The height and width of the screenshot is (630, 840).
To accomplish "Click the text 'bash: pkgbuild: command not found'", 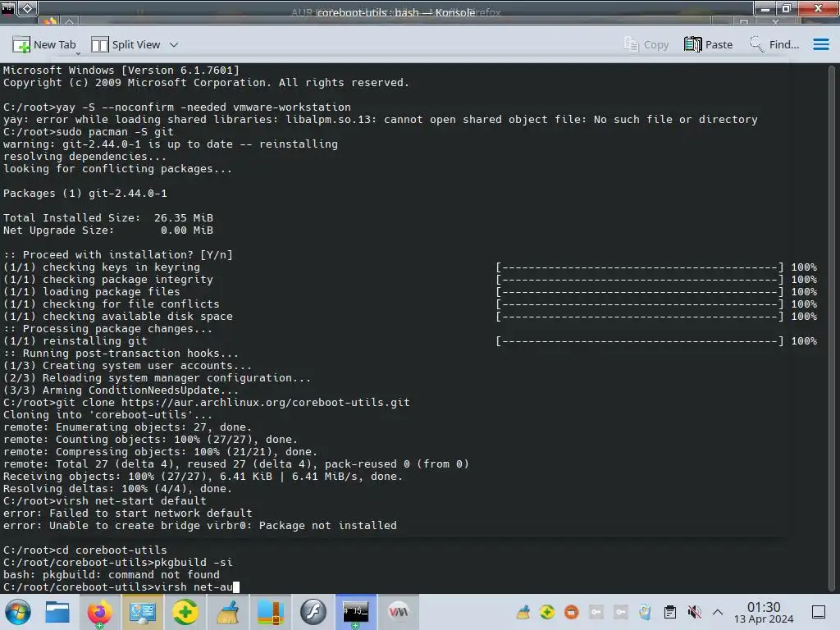I will [112, 574].
